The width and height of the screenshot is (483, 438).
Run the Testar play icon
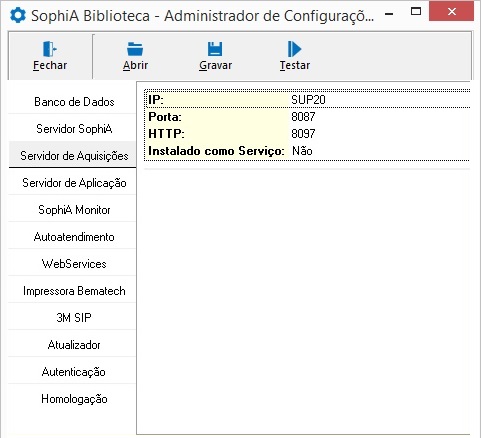[294, 49]
